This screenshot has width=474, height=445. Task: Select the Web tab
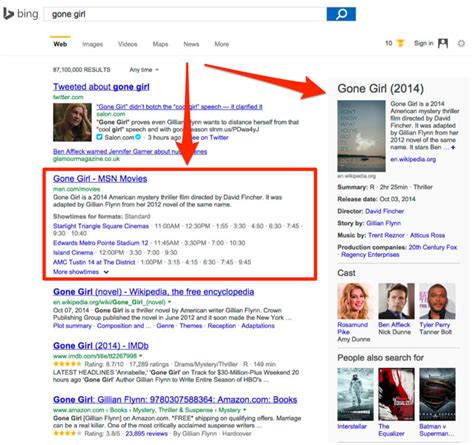click(60, 44)
